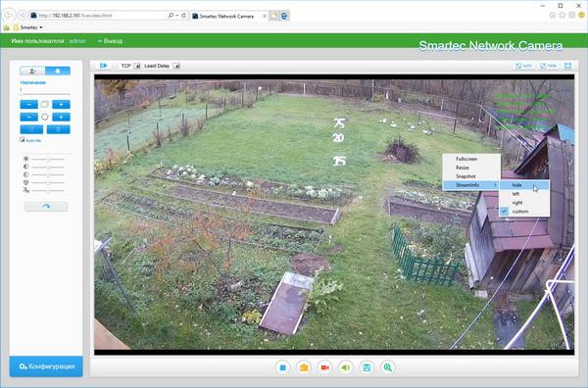Click the Выход logout link
Image resolution: width=588 pixels, height=388 pixels.
110,41
